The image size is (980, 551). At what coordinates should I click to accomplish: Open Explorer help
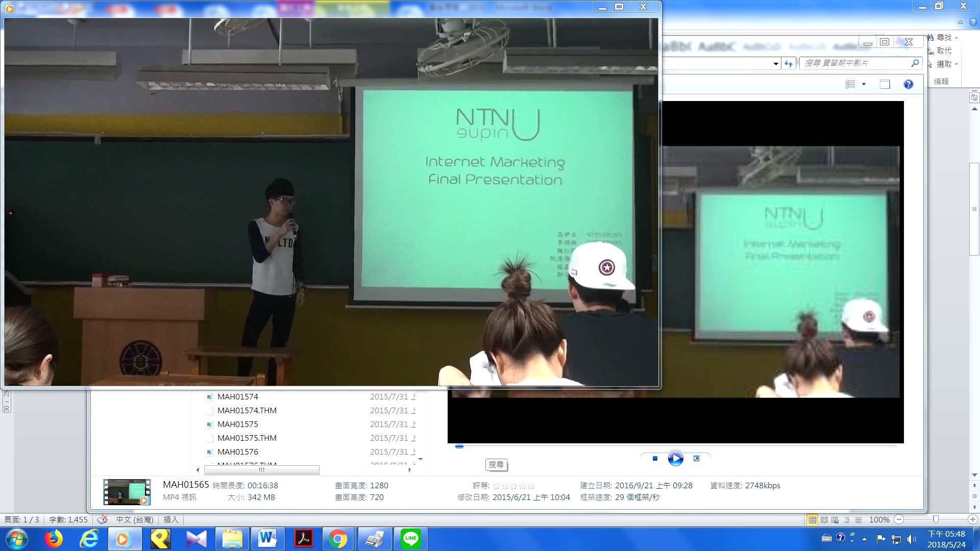point(909,84)
